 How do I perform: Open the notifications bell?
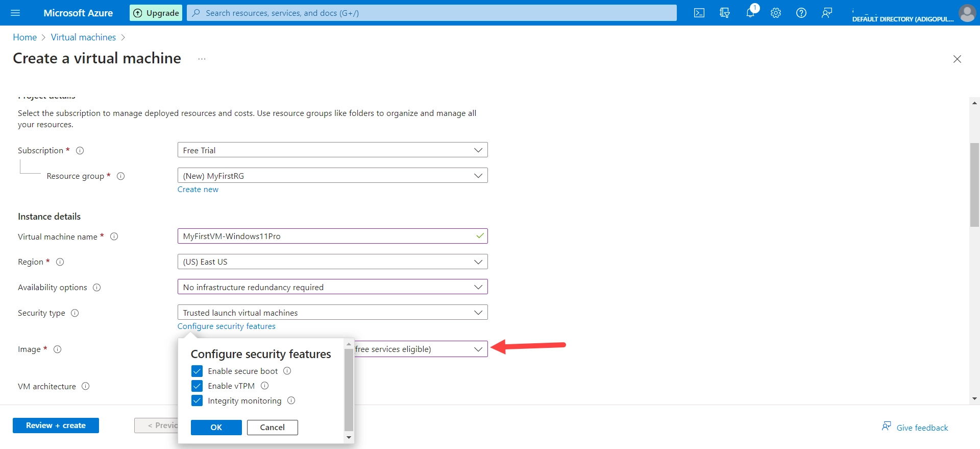(750, 13)
